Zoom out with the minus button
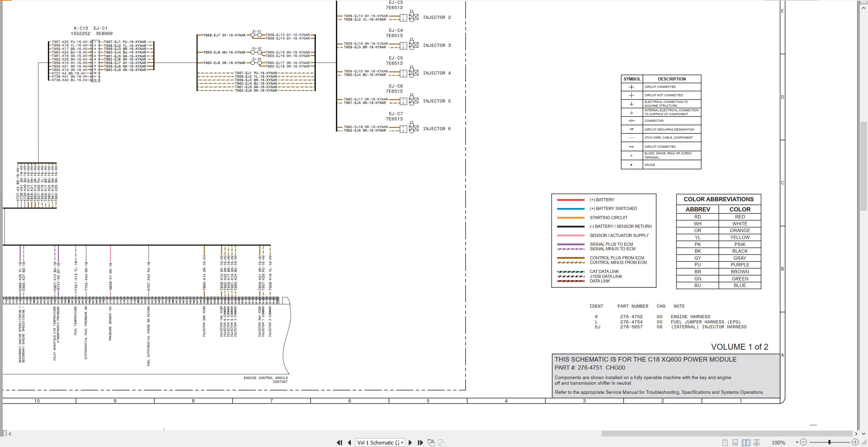The height and width of the screenshot is (447, 868). pos(804,442)
